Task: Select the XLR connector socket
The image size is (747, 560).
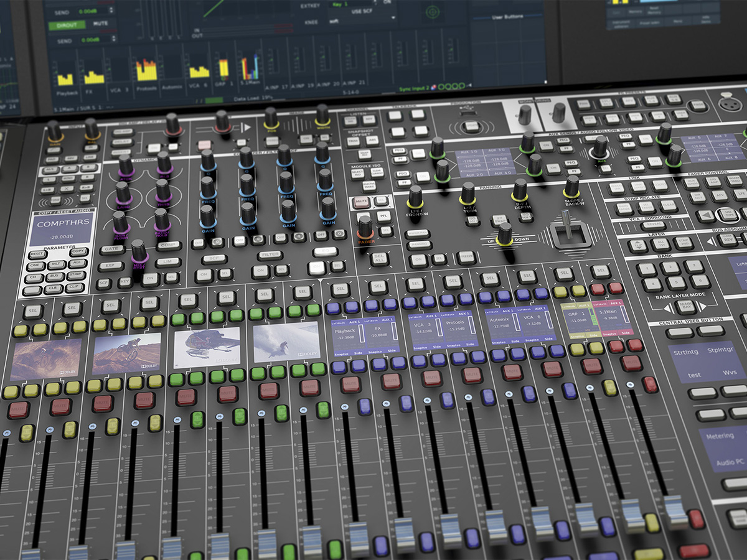Action: click(x=729, y=103)
